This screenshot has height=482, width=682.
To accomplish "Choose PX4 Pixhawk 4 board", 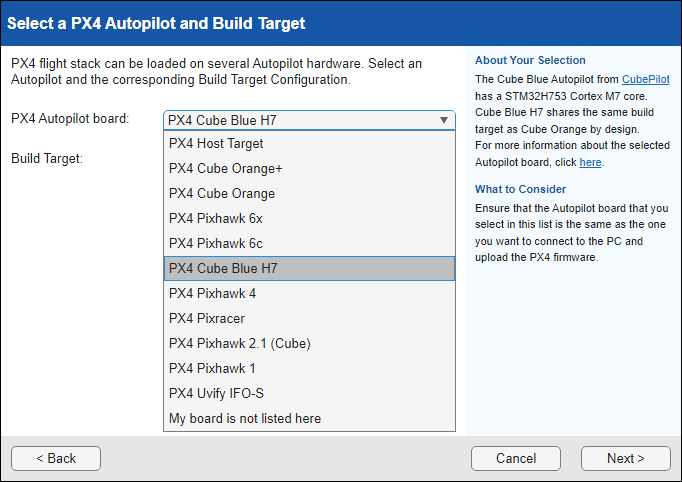I will (x=212, y=293).
